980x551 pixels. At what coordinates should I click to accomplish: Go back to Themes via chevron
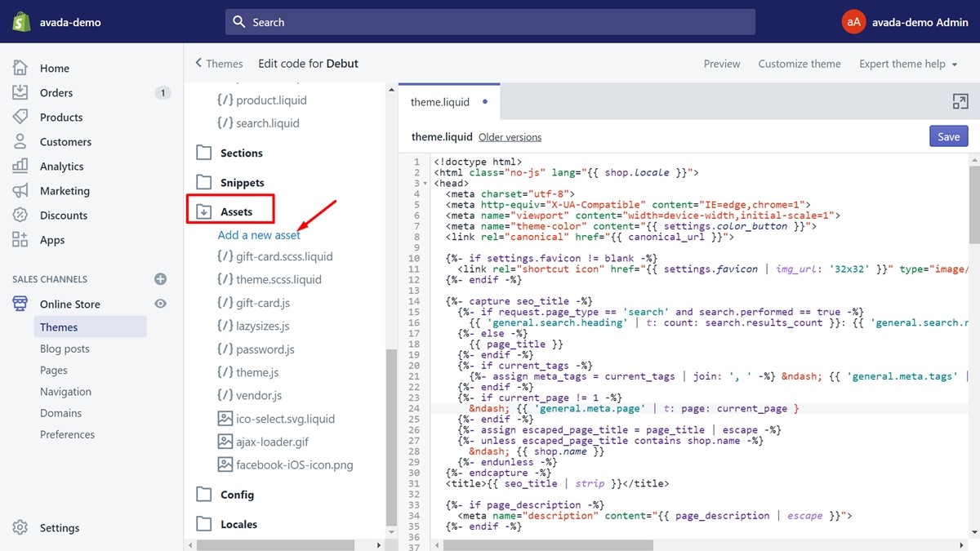coord(198,63)
